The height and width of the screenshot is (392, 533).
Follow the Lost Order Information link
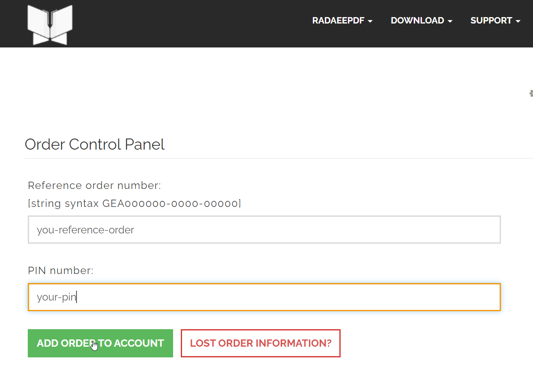[261, 343]
